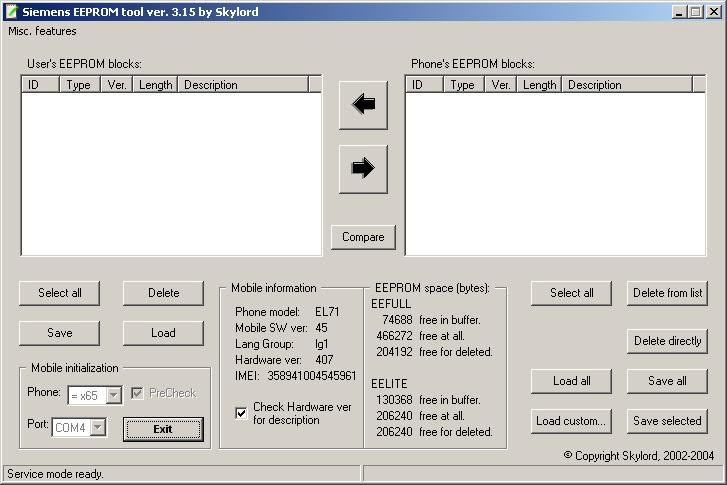The height and width of the screenshot is (485, 727).
Task: Sort User's blocks by Ver. column
Action: [x=117, y=85]
